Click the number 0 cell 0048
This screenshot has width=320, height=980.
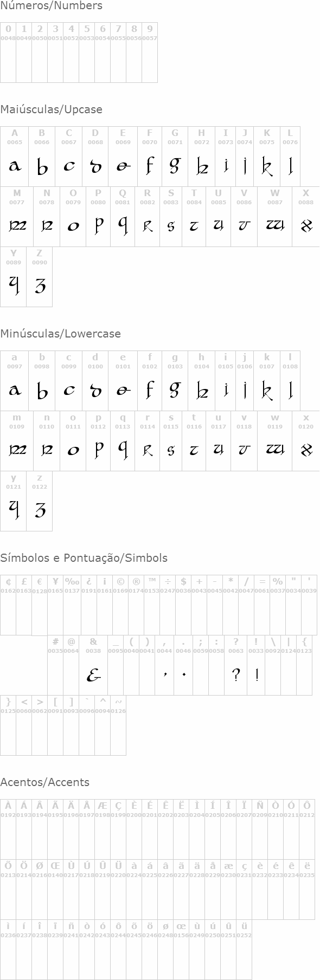[x=8, y=53]
